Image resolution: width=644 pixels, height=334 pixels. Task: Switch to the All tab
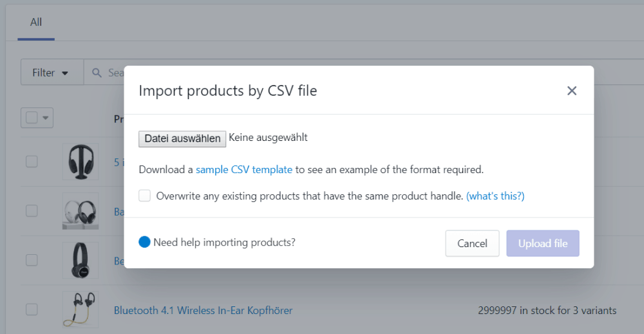pyautogui.click(x=36, y=22)
